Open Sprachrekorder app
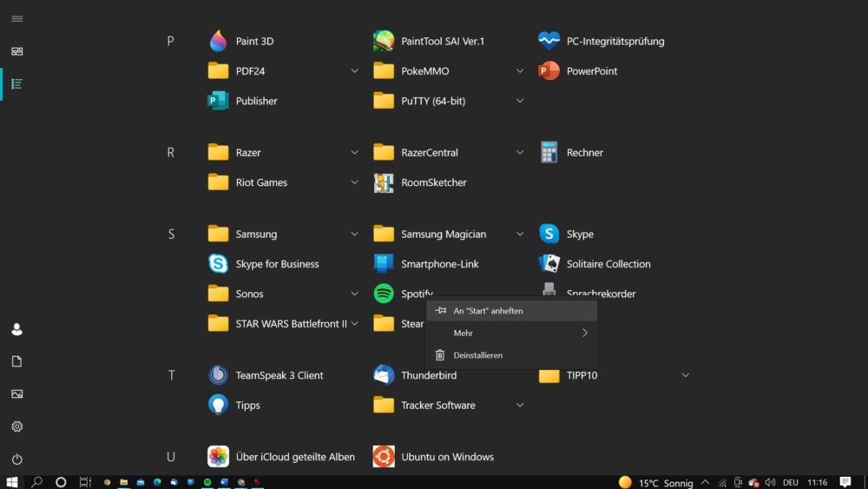The height and width of the screenshot is (489, 868). click(x=588, y=291)
